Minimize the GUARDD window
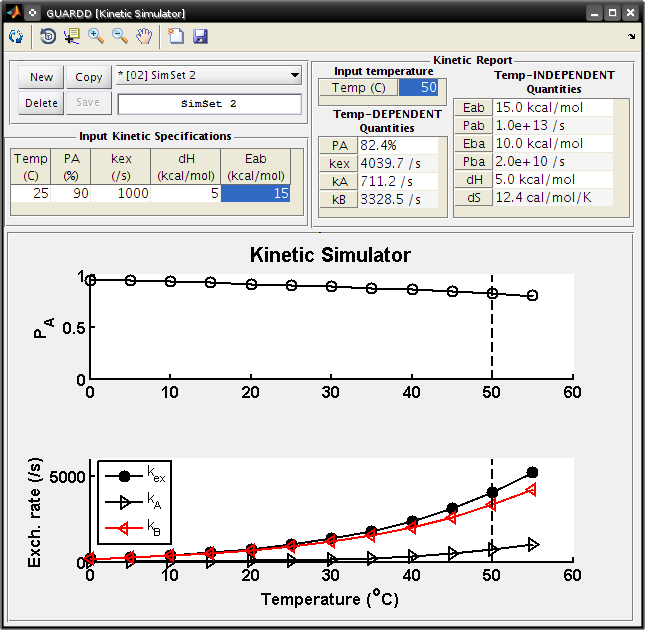This screenshot has width=645, height=630. (x=594, y=13)
